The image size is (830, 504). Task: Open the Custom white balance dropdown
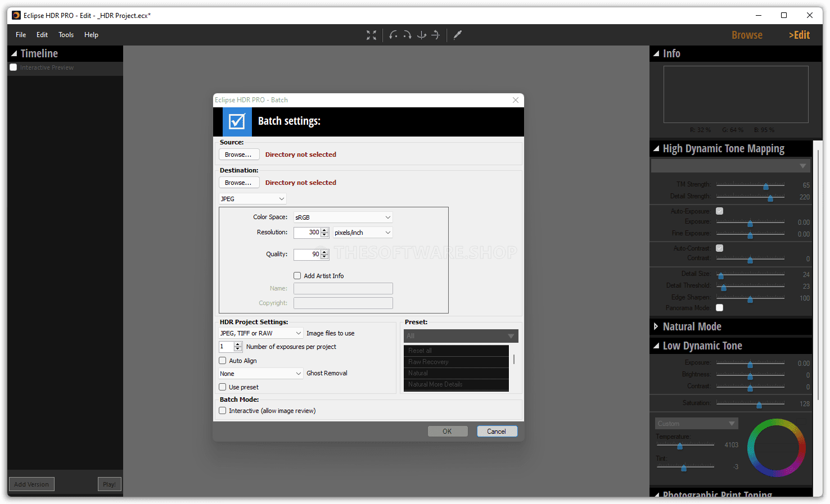coord(696,424)
